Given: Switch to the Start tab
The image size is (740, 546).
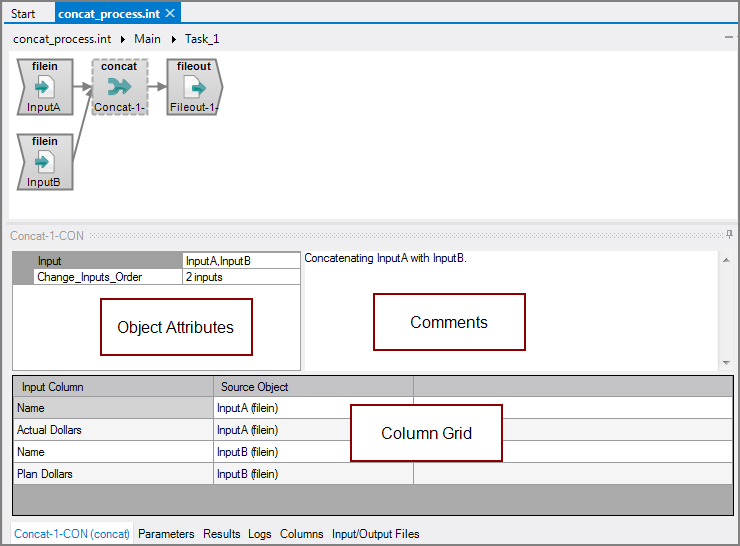Looking at the screenshot, I should click(23, 14).
